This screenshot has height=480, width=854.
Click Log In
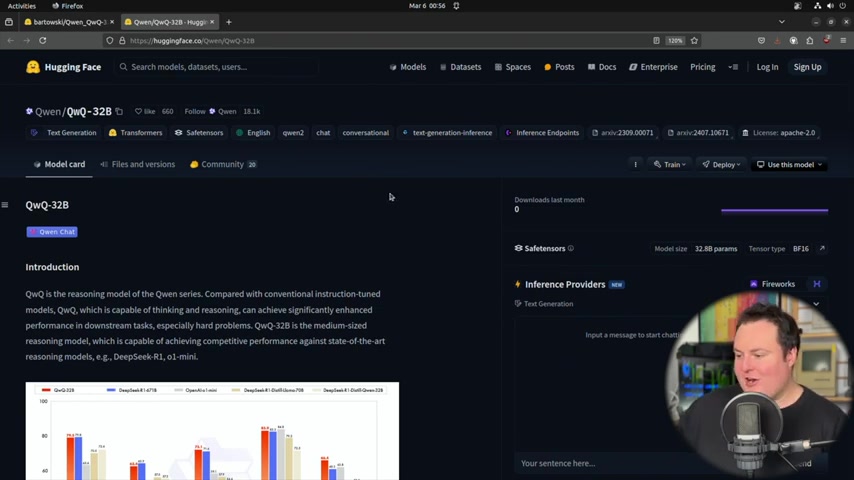[x=767, y=67]
